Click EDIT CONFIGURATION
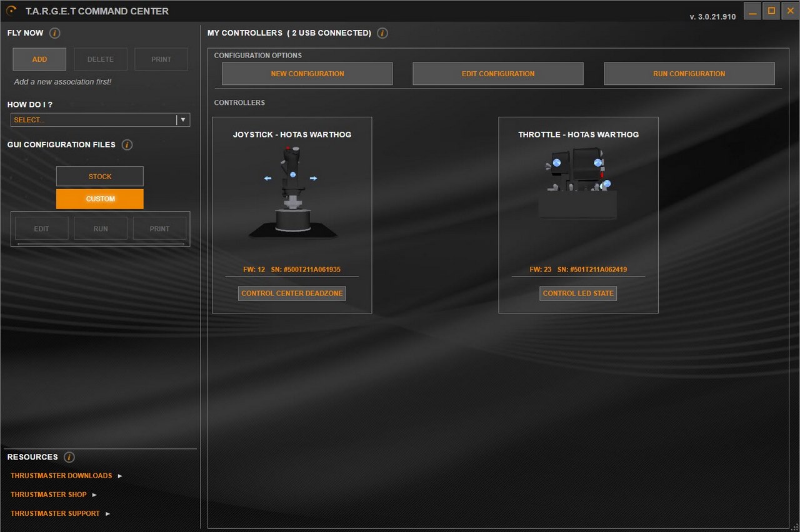This screenshot has height=532, width=800. [498, 74]
